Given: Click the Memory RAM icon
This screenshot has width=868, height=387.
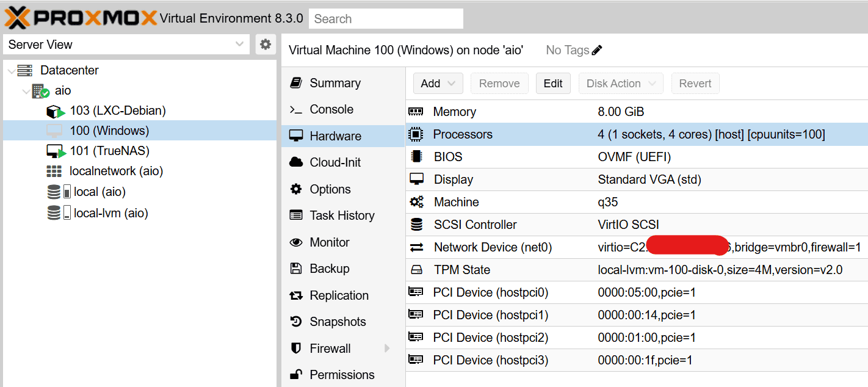Looking at the screenshot, I should pyautogui.click(x=416, y=112).
